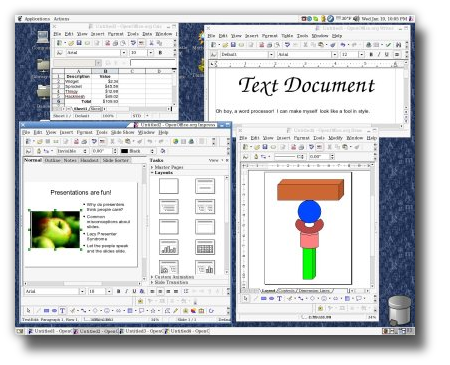
Task: Select blank layout thumbnail in Layouts
Action: pos(169,186)
